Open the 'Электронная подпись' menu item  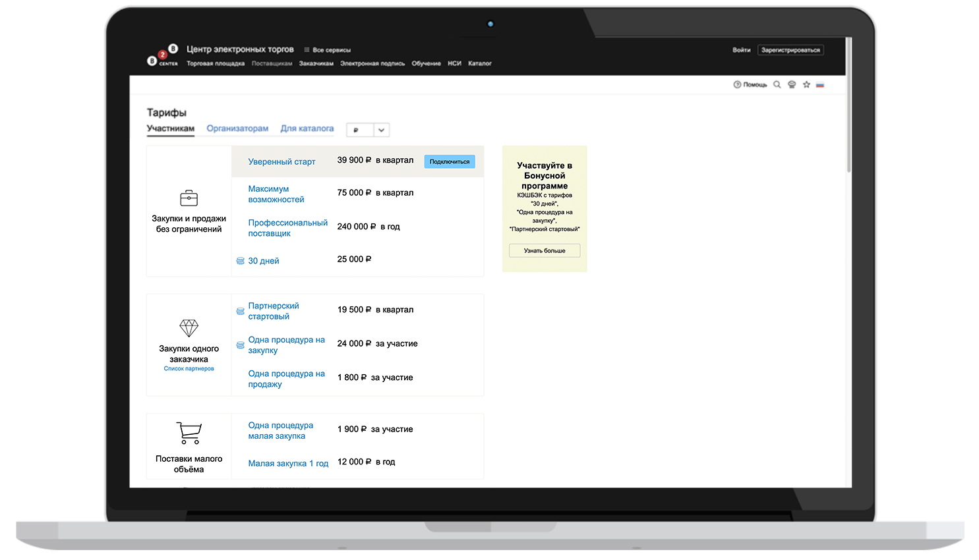(x=372, y=64)
